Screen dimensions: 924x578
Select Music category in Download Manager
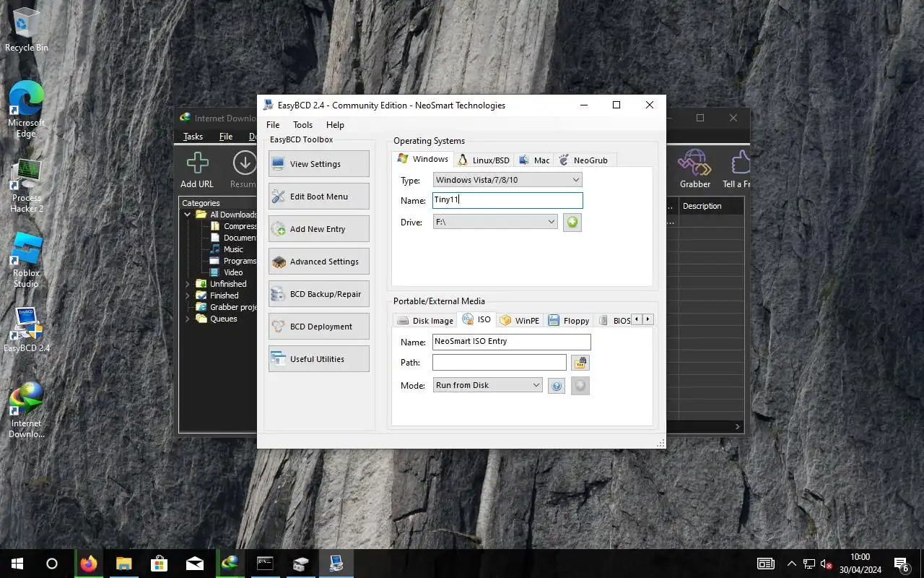point(233,249)
